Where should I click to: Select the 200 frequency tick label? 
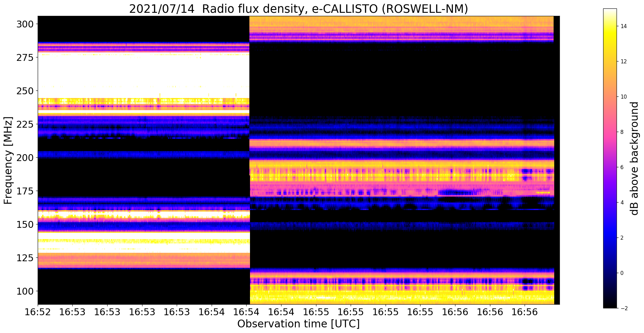coord(25,158)
